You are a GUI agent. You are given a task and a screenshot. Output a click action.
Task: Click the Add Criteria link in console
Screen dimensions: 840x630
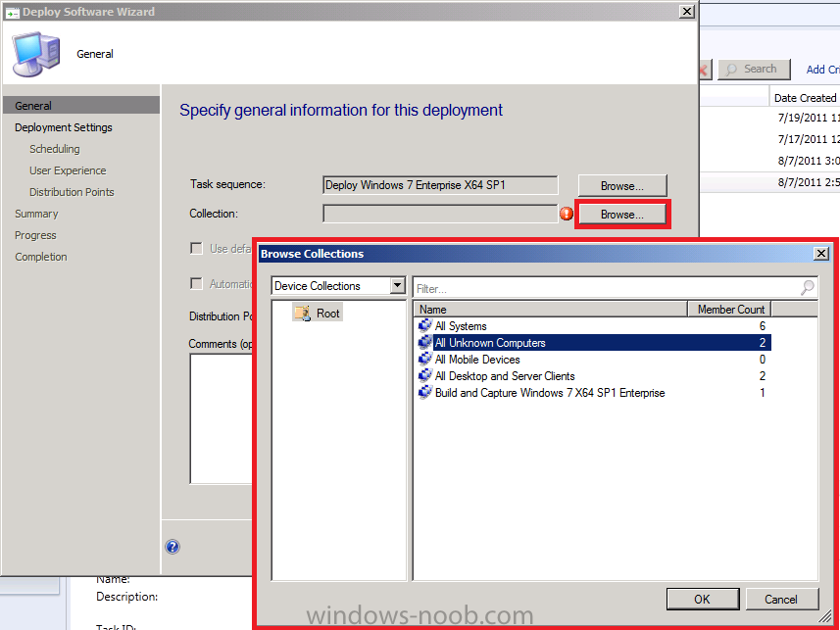pyautogui.click(x=823, y=70)
